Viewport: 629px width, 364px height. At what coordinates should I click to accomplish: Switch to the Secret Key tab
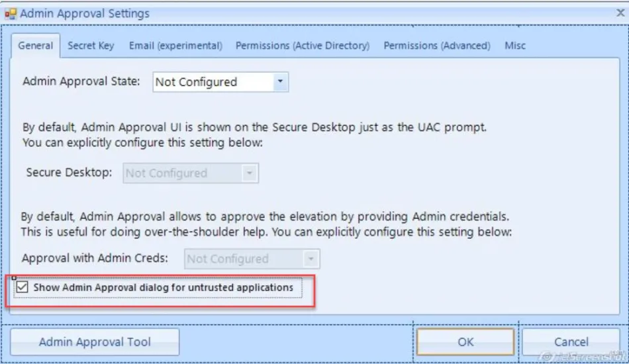coord(91,46)
